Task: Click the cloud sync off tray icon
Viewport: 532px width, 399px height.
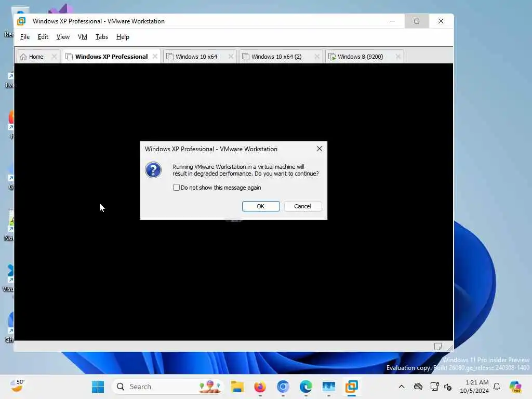Action: click(x=418, y=387)
